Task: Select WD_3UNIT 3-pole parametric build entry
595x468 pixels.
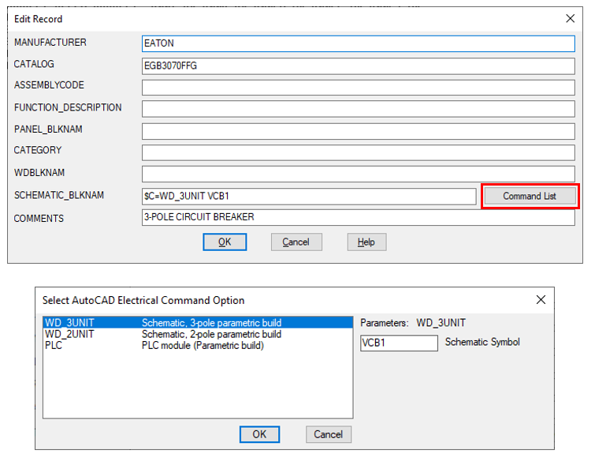Action: (x=198, y=323)
